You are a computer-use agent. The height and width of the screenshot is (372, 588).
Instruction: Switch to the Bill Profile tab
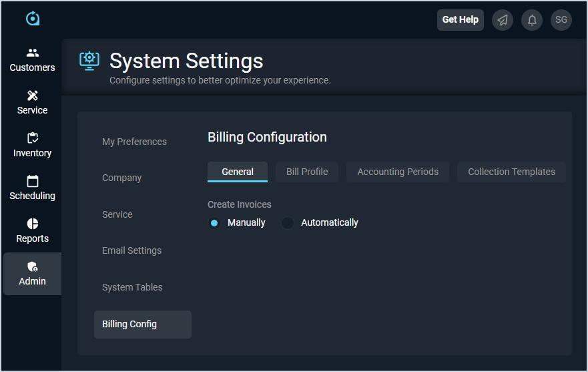point(307,172)
